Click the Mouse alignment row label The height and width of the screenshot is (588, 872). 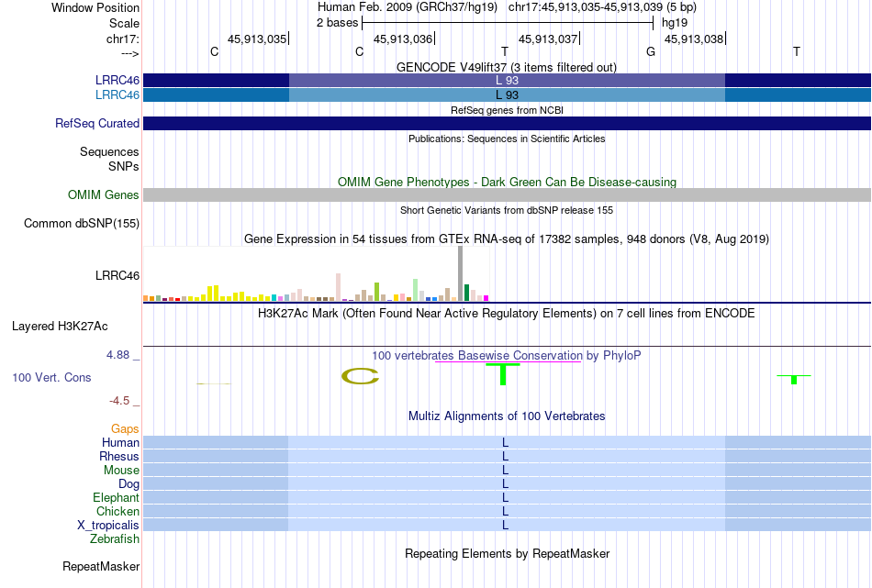(x=121, y=471)
